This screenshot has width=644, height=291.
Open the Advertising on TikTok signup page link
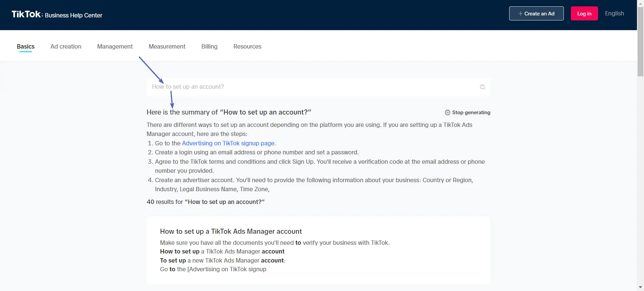click(x=229, y=143)
